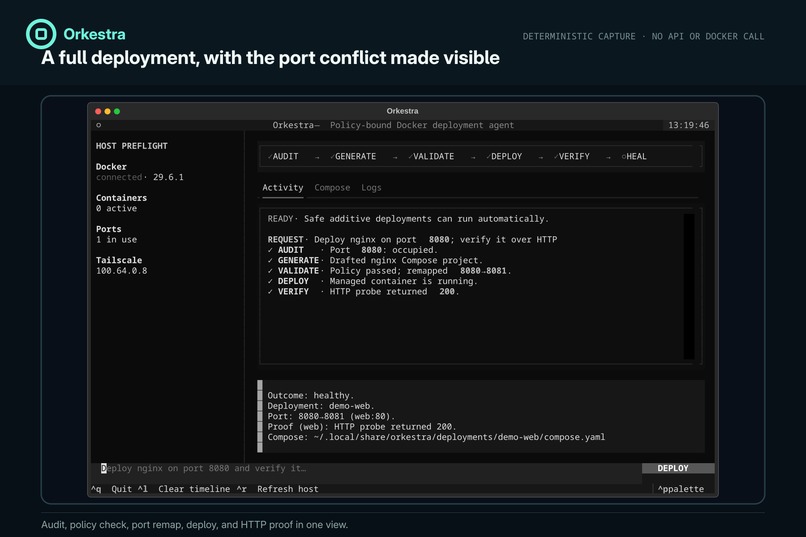Click the '0 active' containers value

point(116,208)
